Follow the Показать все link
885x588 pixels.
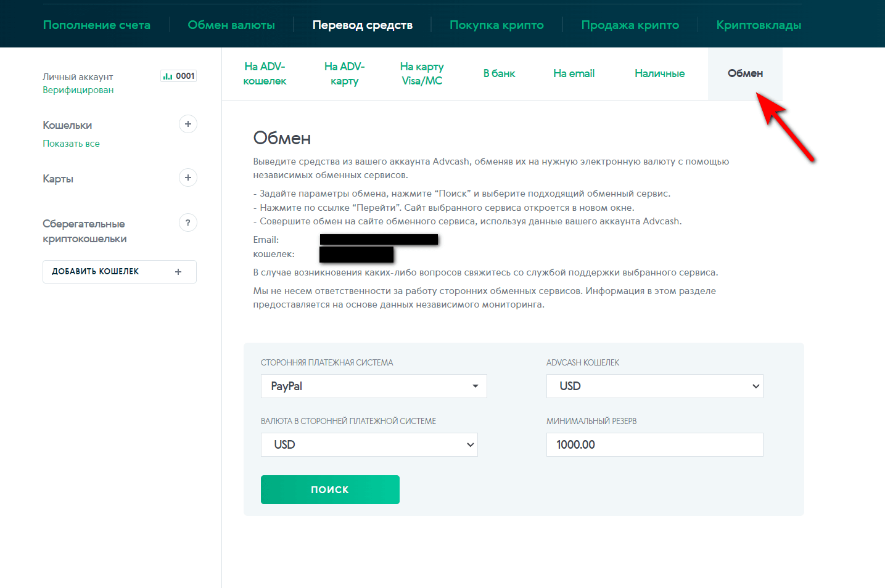(x=71, y=144)
